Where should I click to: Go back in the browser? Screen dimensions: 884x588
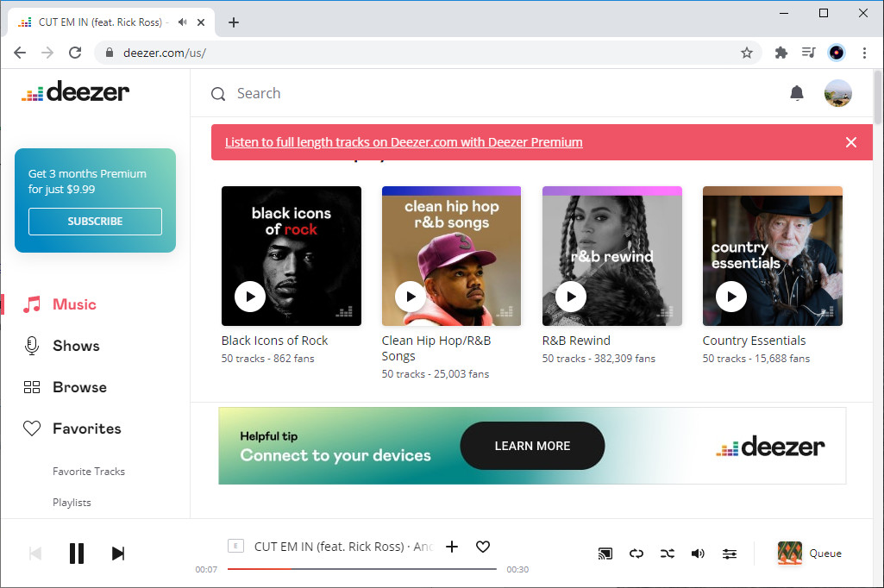[x=20, y=53]
